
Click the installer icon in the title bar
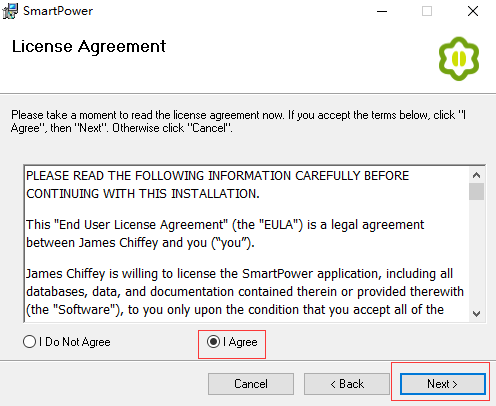10,11
